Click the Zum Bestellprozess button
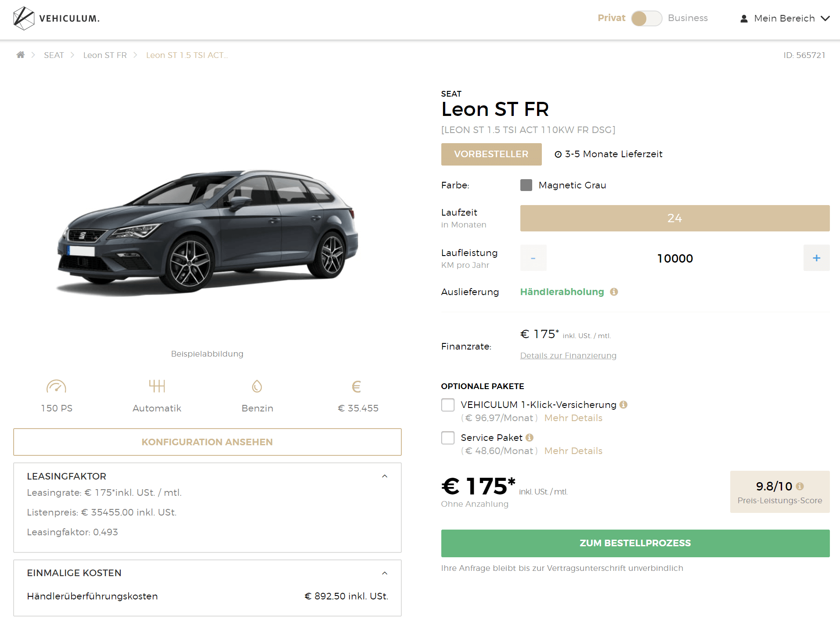Image resolution: width=840 pixels, height=624 pixels. pyautogui.click(x=635, y=543)
